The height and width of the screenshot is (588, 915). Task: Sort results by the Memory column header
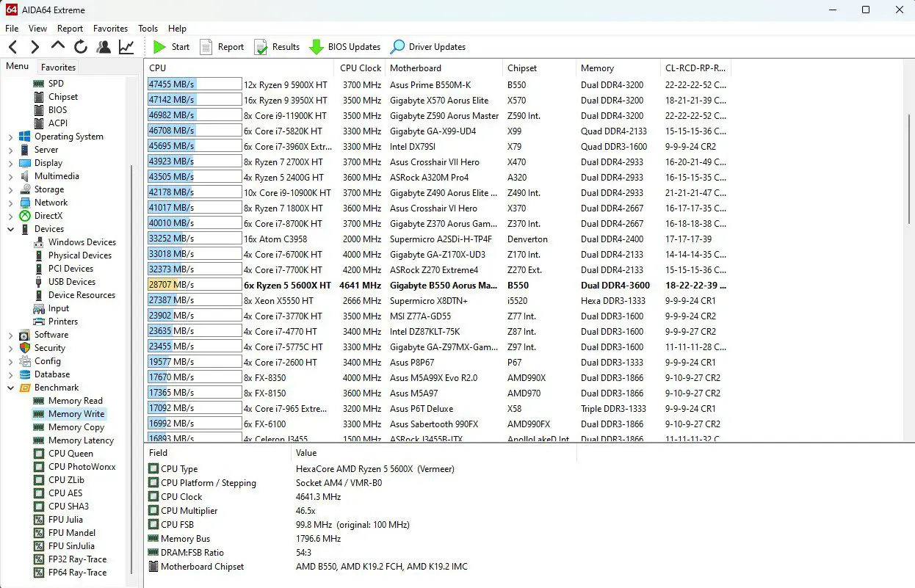coord(618,68)
